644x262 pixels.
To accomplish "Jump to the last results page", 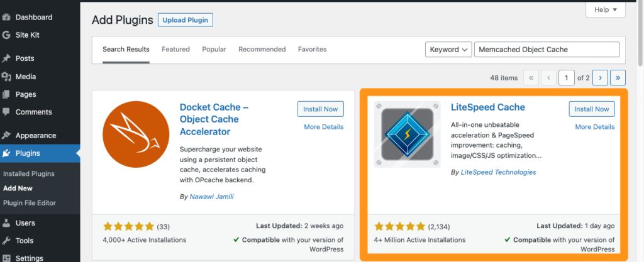I will [x=618, y=78].
